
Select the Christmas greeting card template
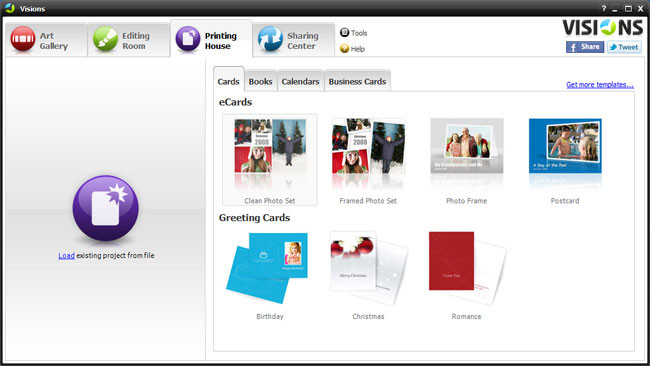[x=368, y=275]
